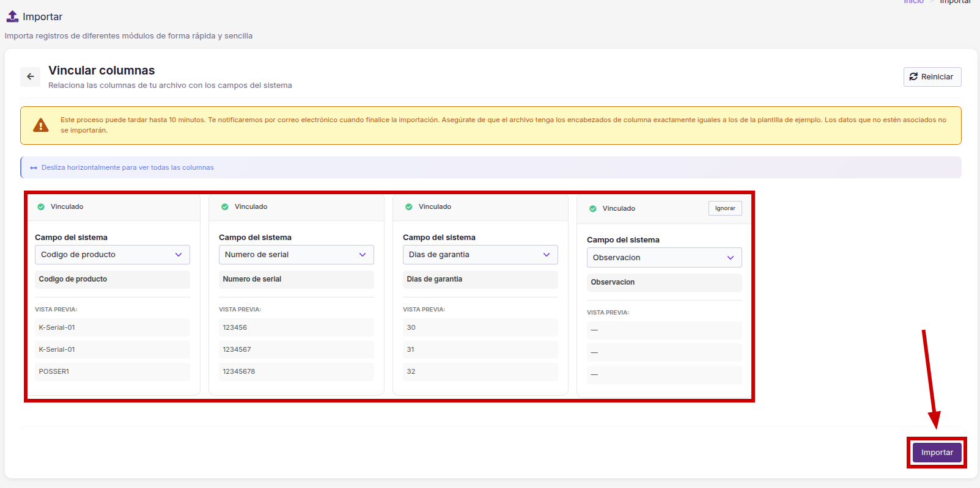Click the preview value POSSER1
The width and height of the screenshot is (980, 488).
tap(54, 371)
